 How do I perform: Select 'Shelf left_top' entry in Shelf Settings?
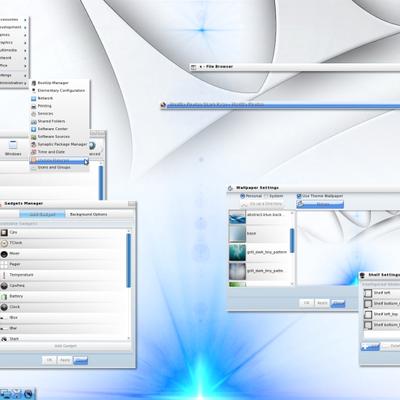point(381,314)
